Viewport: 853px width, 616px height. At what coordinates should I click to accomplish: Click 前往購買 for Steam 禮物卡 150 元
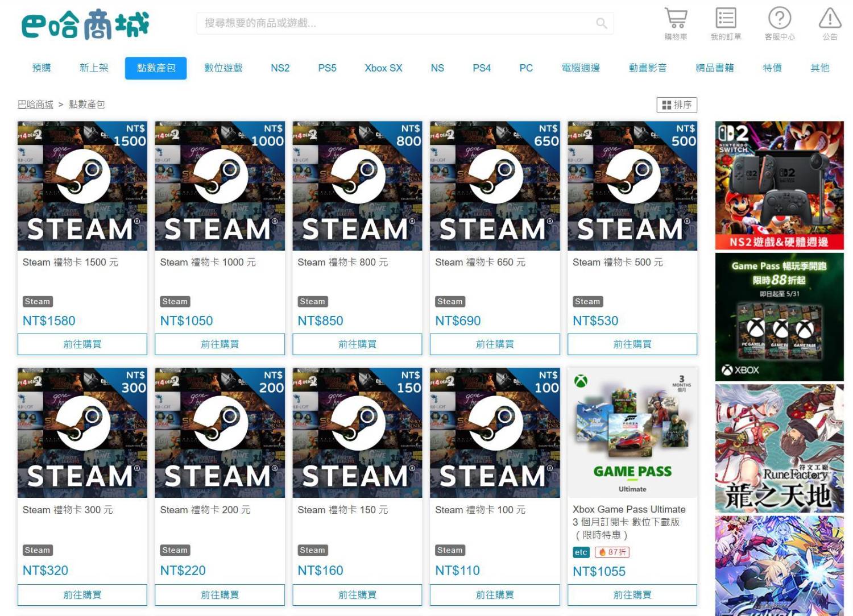point(358,595)
